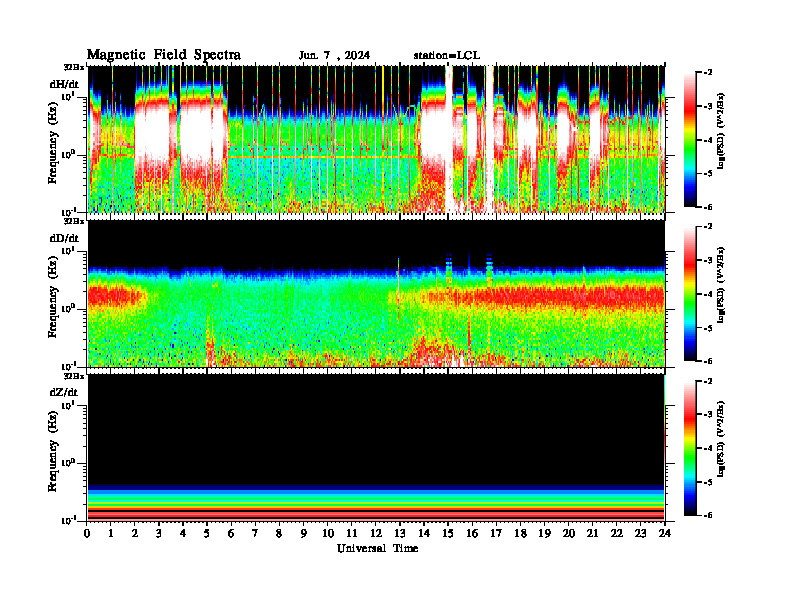The height and width of the screenshot is (612, 792).
Task: Click hour "8" on the time axis
Action: 279,533
